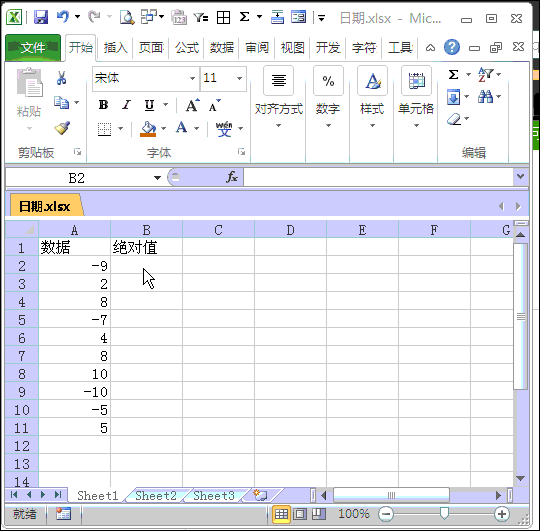Click the 日期.xlsx workbook tab
540x531 pixels.
pyautogui.click(x=45, y=206)
